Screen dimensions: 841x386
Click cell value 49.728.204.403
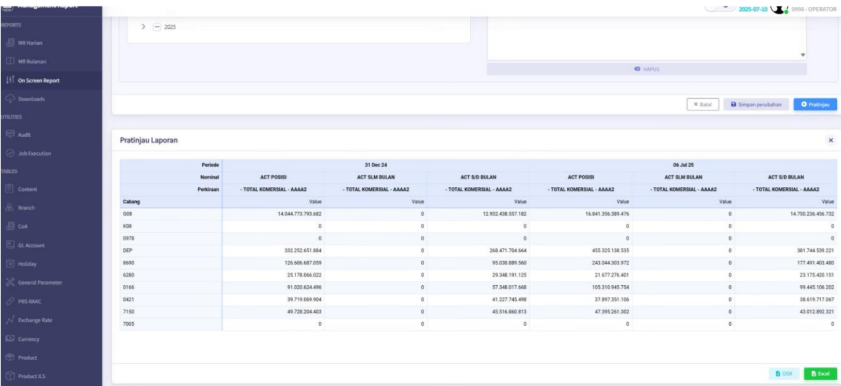[304, 312]
